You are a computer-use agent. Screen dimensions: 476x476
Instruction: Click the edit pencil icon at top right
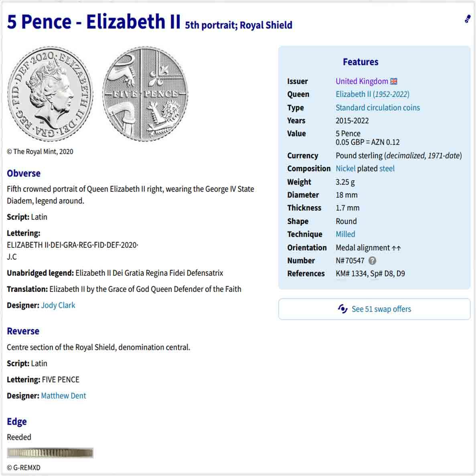(468, 19)
